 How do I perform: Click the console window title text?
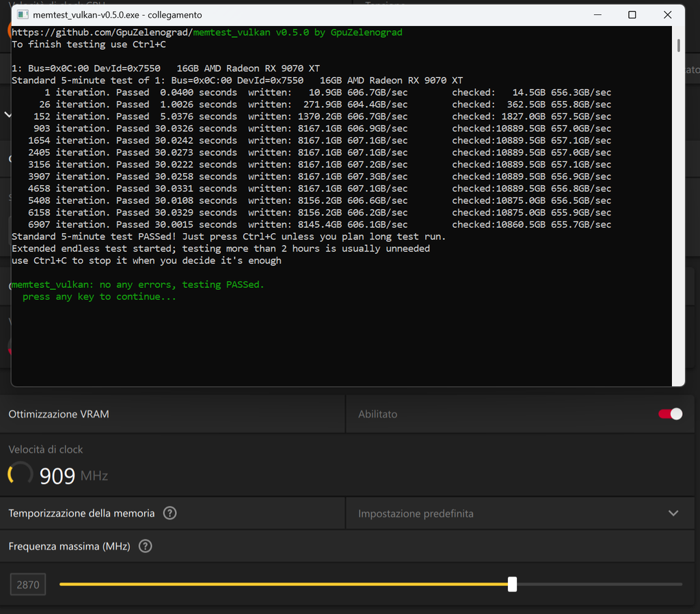click(x=118, y=15)
